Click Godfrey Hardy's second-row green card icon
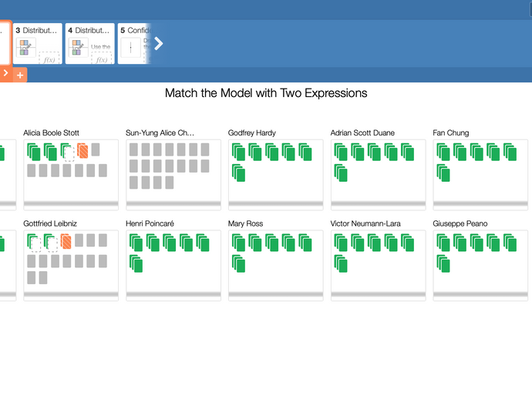 coord(238,173)
